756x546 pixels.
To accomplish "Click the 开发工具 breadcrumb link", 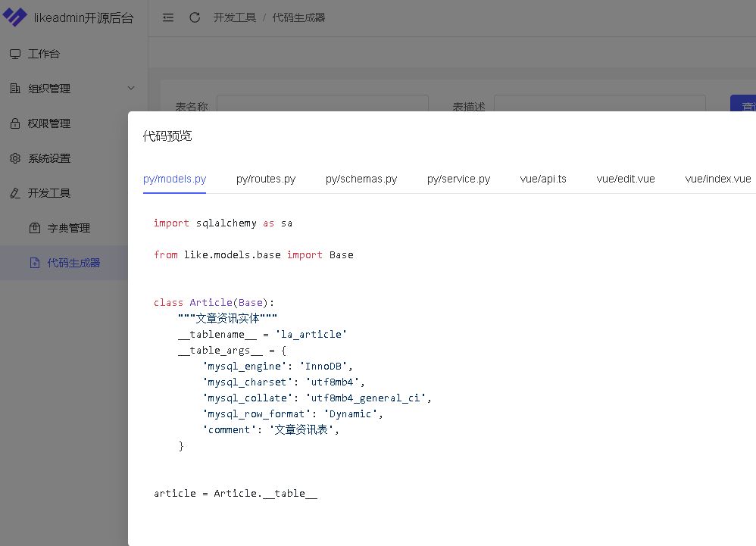I will click(x=234, y=17).
